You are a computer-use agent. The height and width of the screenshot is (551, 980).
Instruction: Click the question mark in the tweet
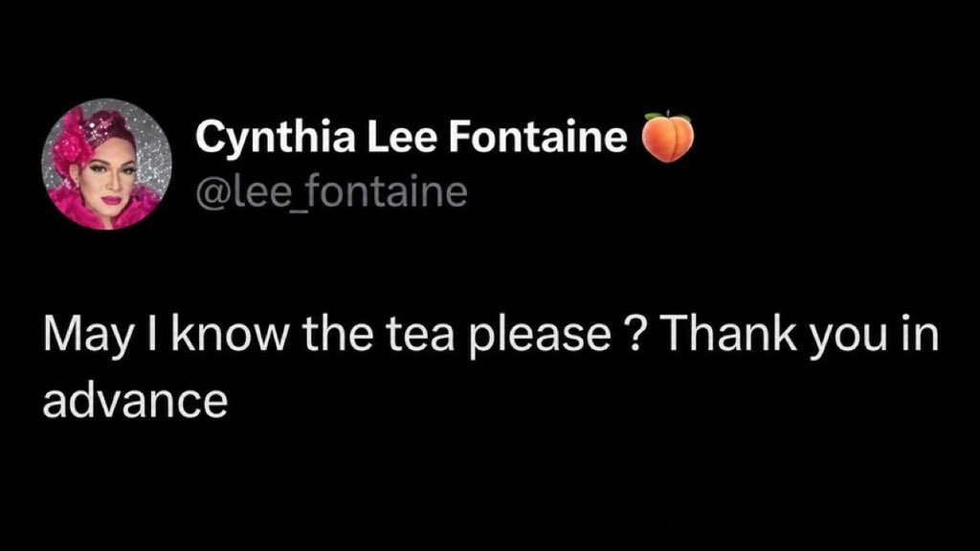coord(635,334)
